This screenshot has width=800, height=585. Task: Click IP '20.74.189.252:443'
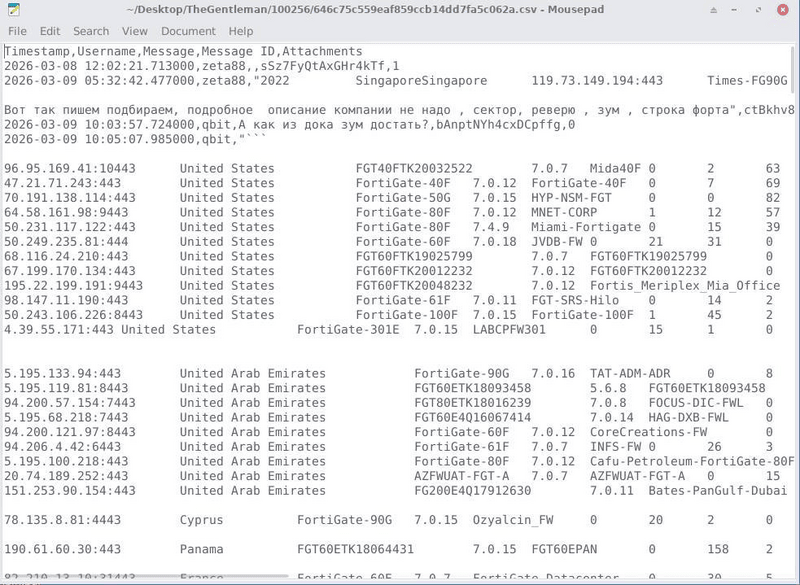pyautogui.click(x=66, y=476)
